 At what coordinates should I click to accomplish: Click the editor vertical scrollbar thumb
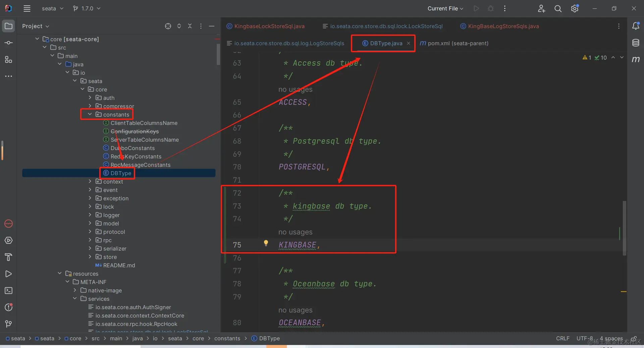tap(624, 228)
